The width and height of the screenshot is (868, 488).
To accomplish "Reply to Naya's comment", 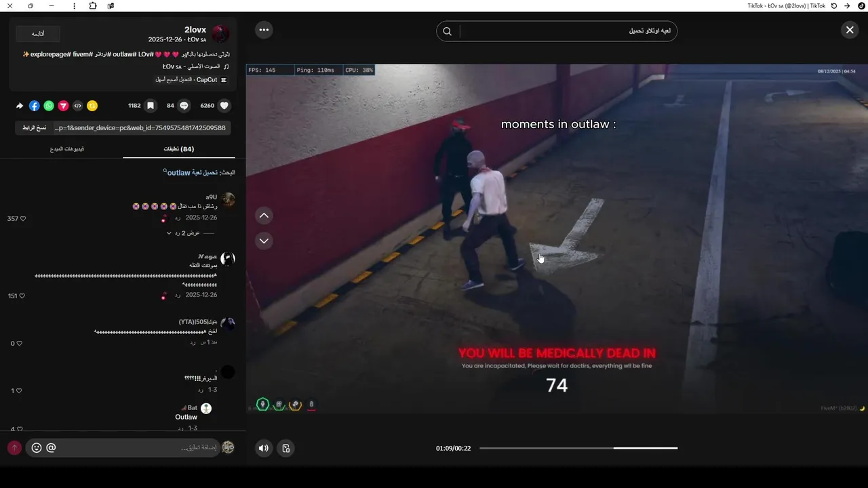I will coord(177,296).
